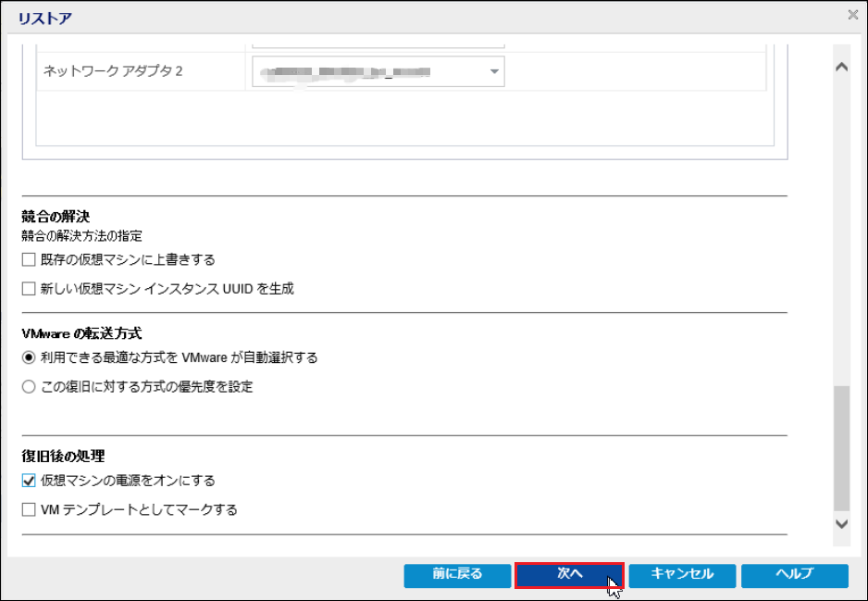Select この復旧に対する方式の優先度を設定 radio
The height and width of the screenshot is (601, 868).
[x=29, y=387]
